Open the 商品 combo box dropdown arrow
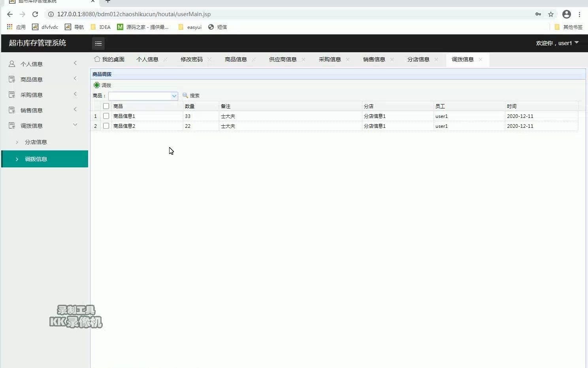 point(174,96)
